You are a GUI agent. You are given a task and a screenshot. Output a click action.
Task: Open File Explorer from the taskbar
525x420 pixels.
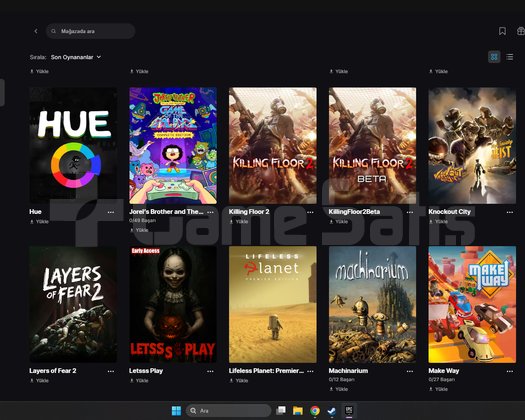[x=298, y=411]
